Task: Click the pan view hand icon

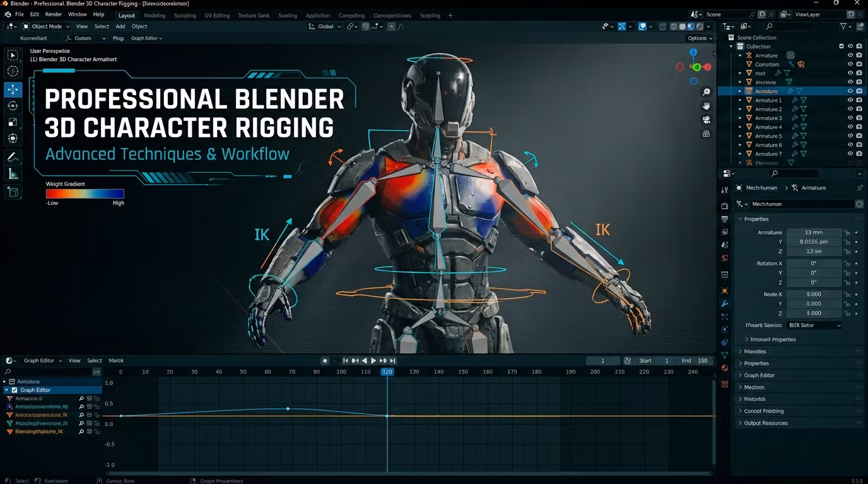Action: click(x=707, y=106)
